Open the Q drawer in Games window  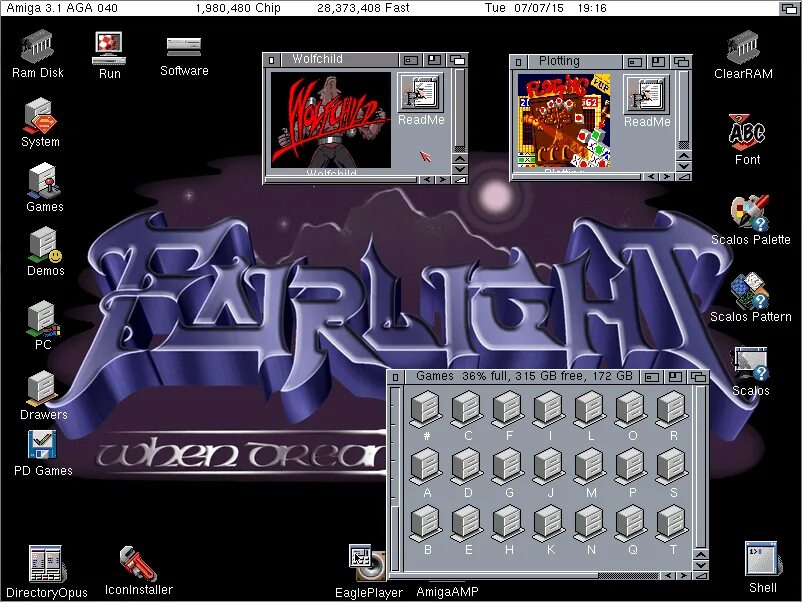(x=631, y=529)
